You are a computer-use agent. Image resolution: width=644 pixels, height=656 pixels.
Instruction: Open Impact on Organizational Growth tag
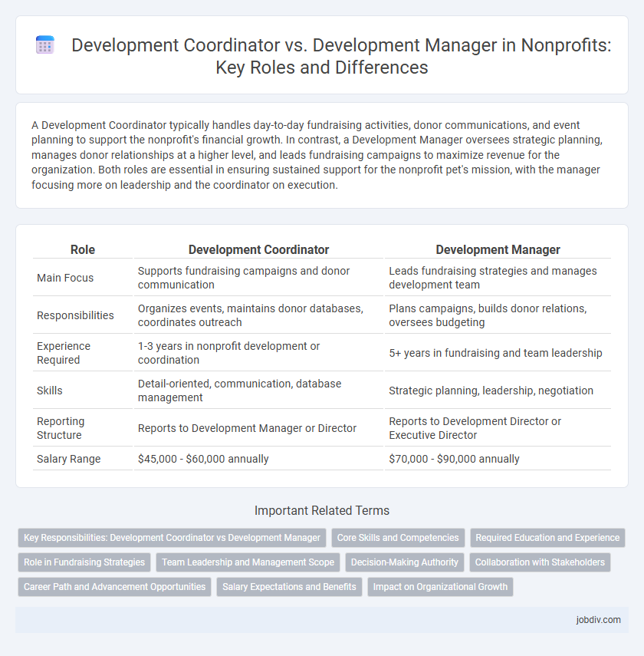pos(440,586)
